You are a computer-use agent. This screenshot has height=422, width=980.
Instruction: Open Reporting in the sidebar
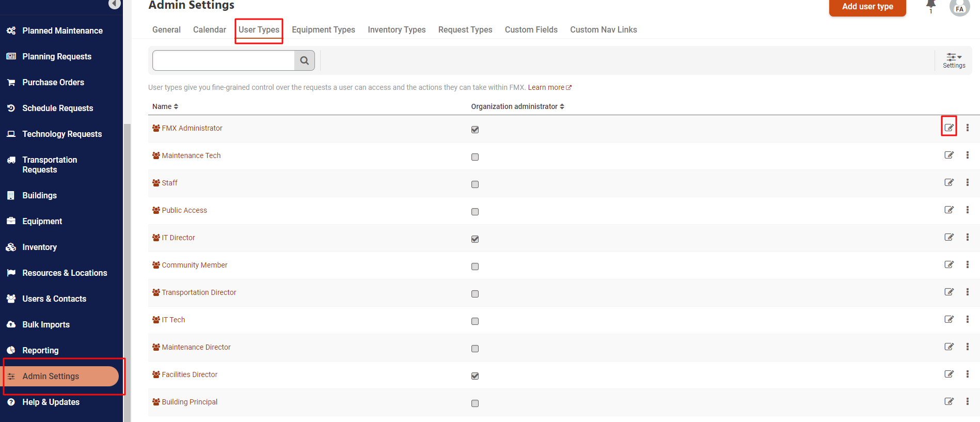coord(40,350)
